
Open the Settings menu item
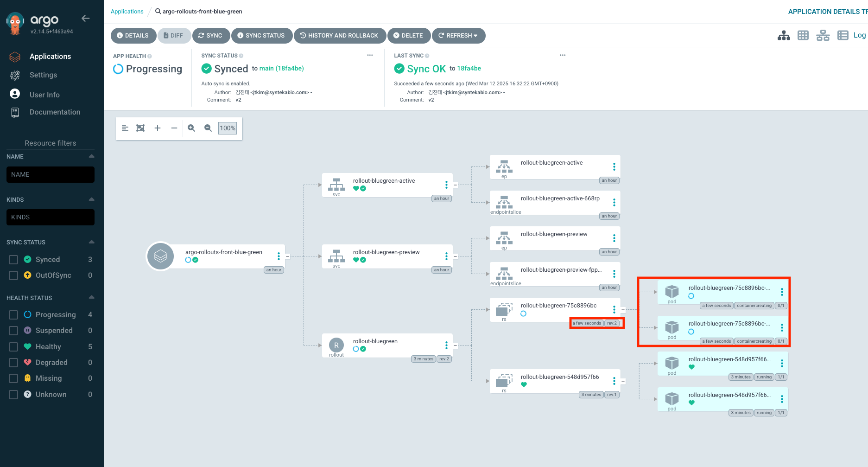pos(44,75)
